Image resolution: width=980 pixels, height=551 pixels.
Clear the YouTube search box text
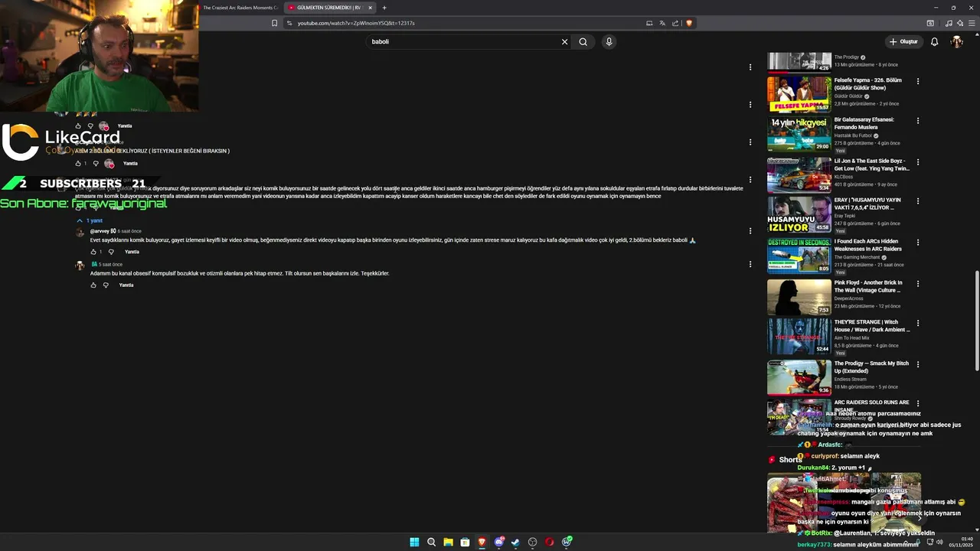coord(564,42)
